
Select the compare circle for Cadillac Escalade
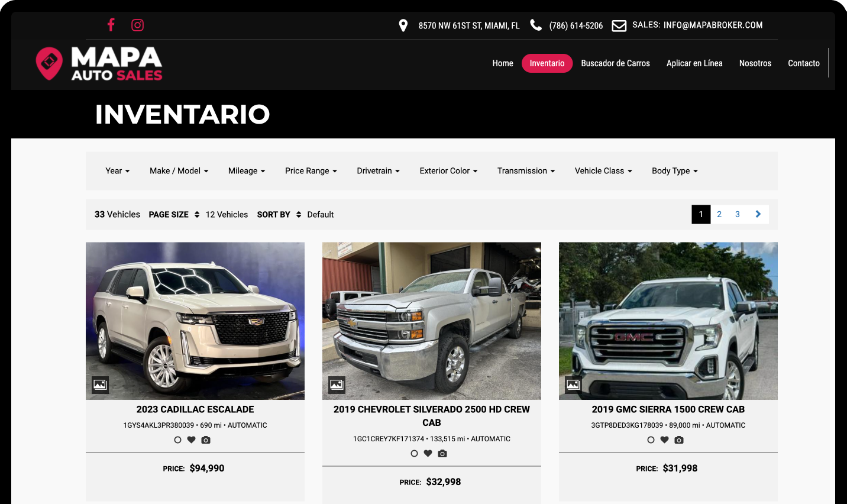tap(177, 440)
